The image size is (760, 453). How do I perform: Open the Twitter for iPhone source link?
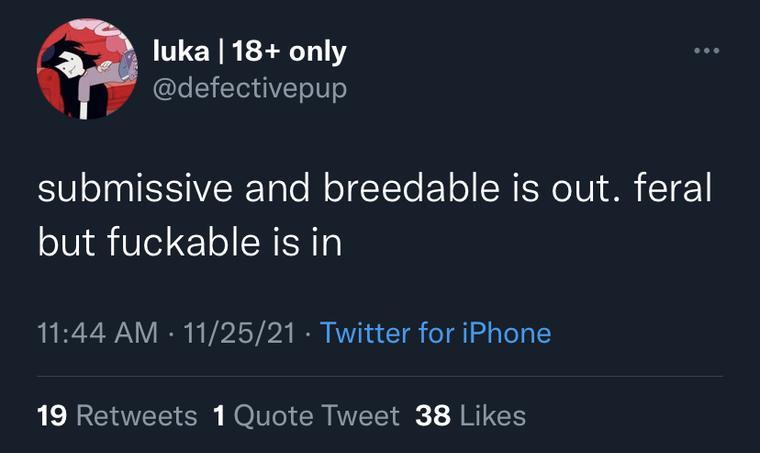click(x=435, y=332)
